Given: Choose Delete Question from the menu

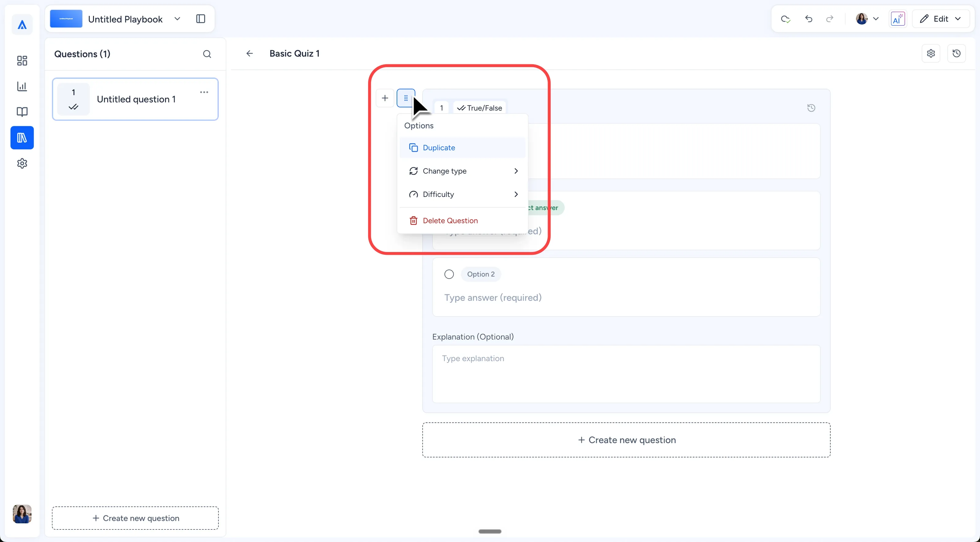Looking at the screenshot, I should coord(463,220).
